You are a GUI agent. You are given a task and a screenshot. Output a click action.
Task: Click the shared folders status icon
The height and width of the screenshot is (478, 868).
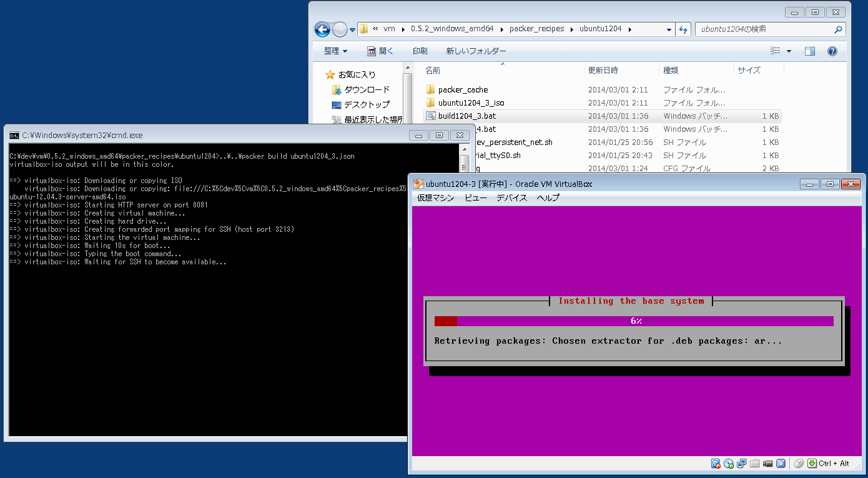(x=755, y=464)
